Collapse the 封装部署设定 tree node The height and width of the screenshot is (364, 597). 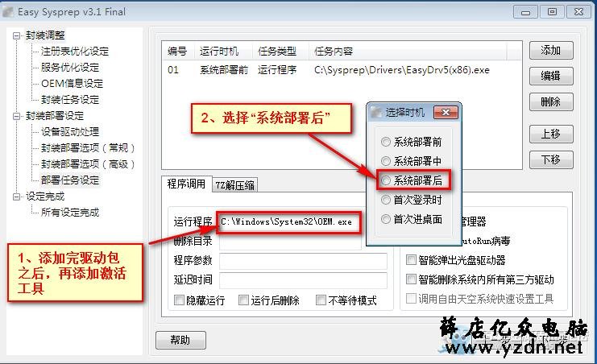(x=16, y=116)
